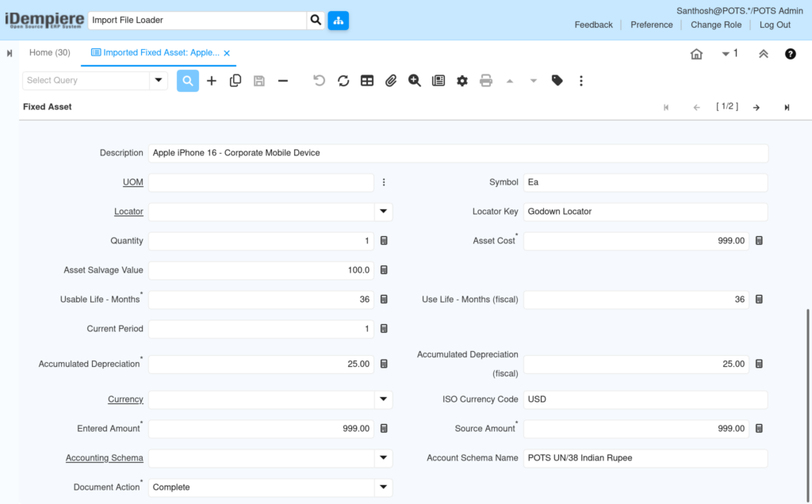
Task: Click the Print icon
Action: [x=486, y=81]
